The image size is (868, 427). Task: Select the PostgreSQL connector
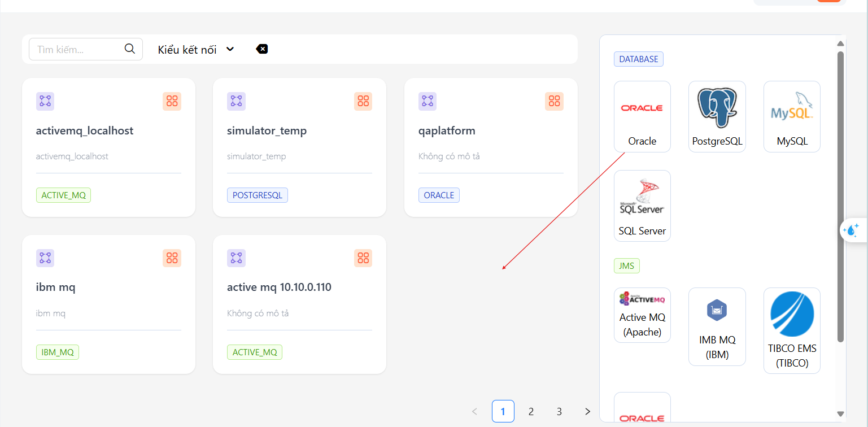click(717, 116)
